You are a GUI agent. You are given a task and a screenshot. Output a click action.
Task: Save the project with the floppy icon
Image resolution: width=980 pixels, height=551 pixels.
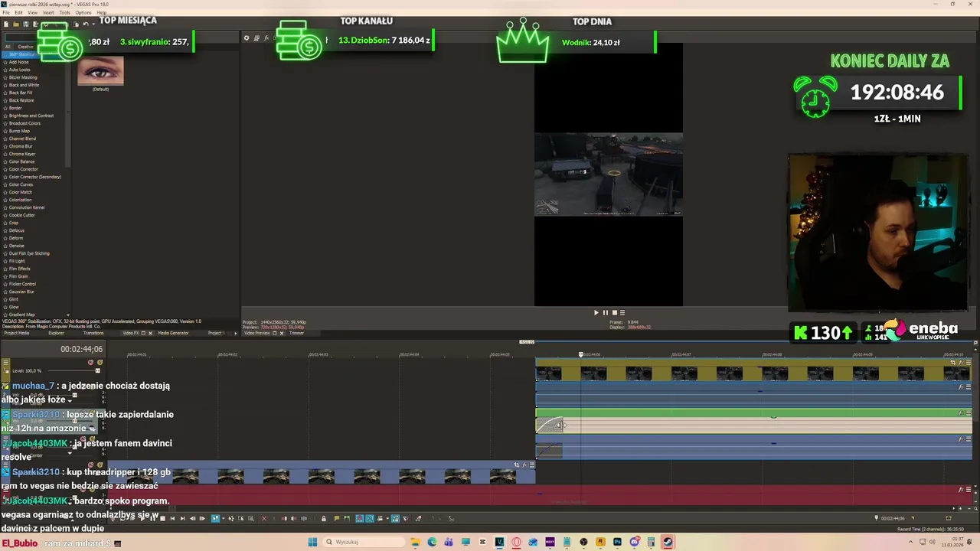click(26, 24)
